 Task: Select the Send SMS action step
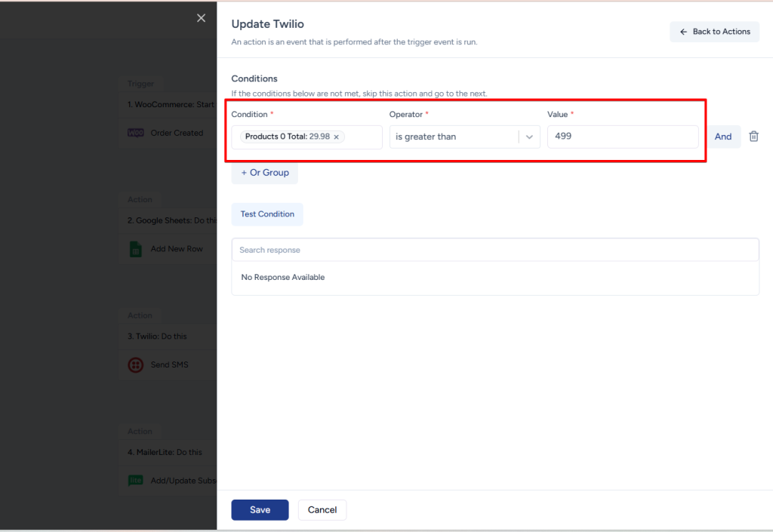[x=169, y=365]
